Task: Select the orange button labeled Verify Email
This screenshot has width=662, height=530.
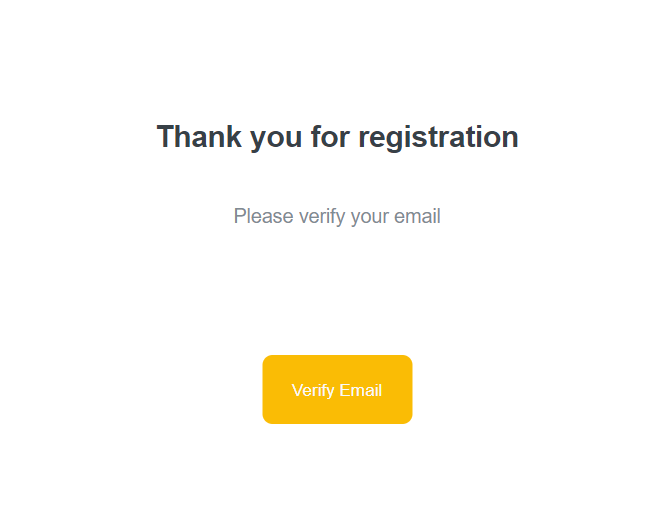Action: (x=337, y=389)
